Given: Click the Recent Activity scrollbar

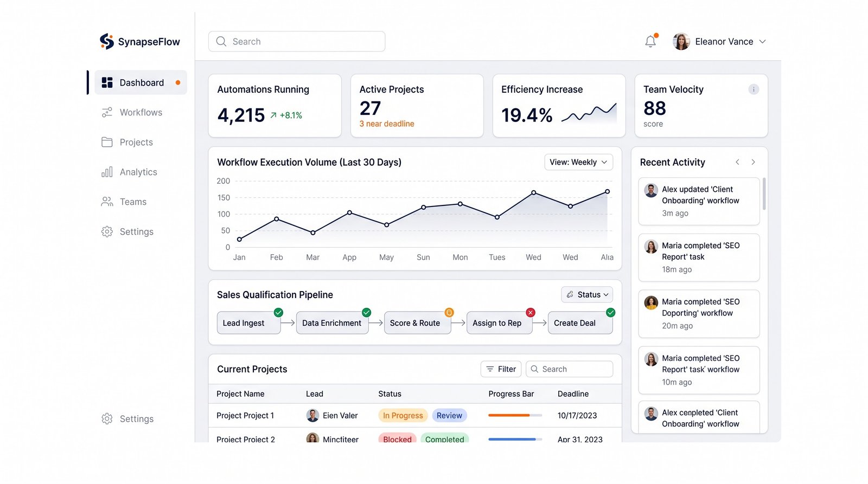Looking at the screenshot, I should [x=764, y=194].
